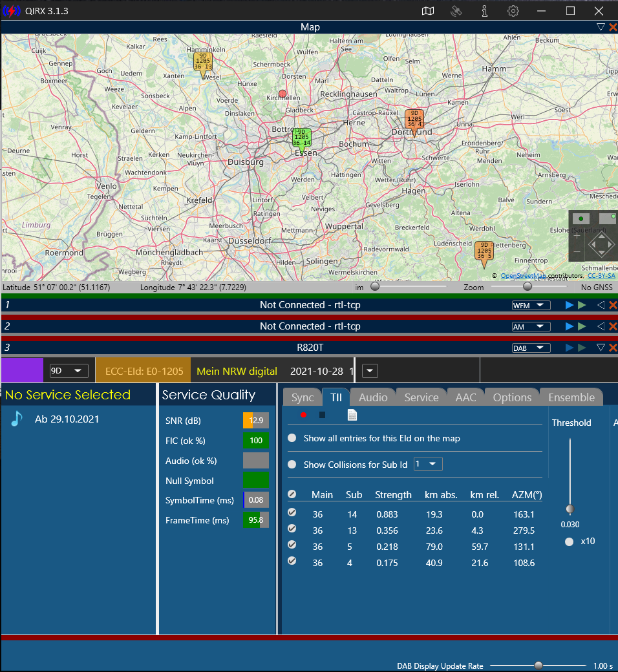The width and height of the screenshot is (618, 672).
Task: Start TII recording with red record button
Action: pos(303,415)
